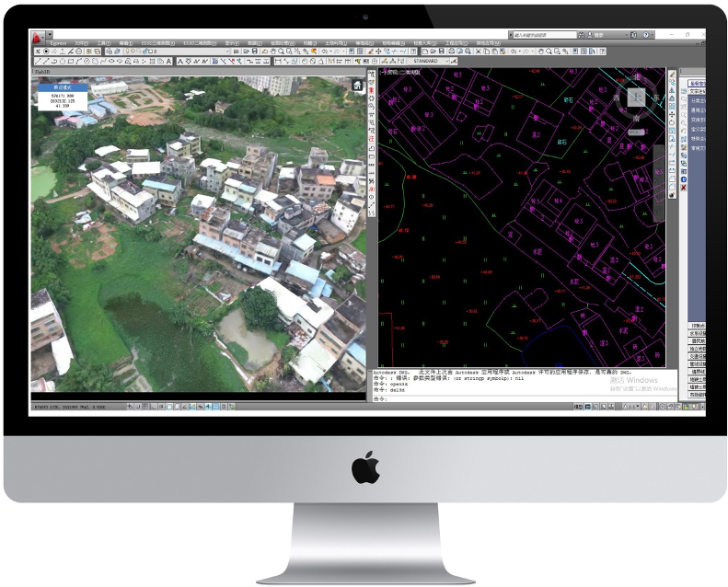
Task: Click Undo arrow in left toolbar
Action: pos(325,52)
